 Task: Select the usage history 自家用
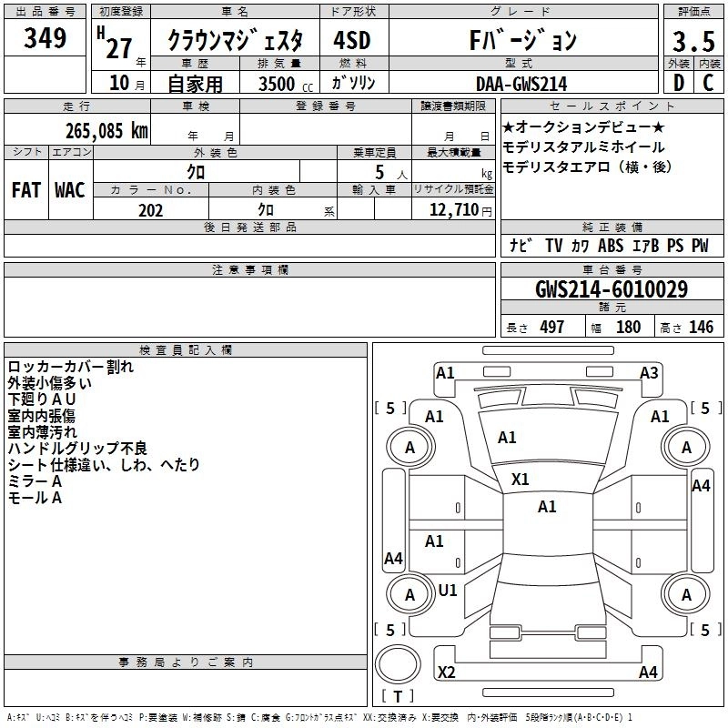(x=195, y=84)
